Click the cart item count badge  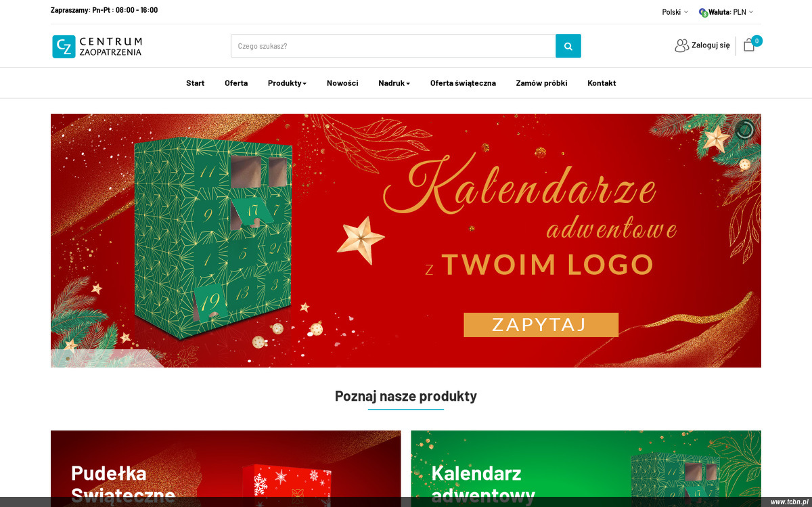[x=757, y=41]
